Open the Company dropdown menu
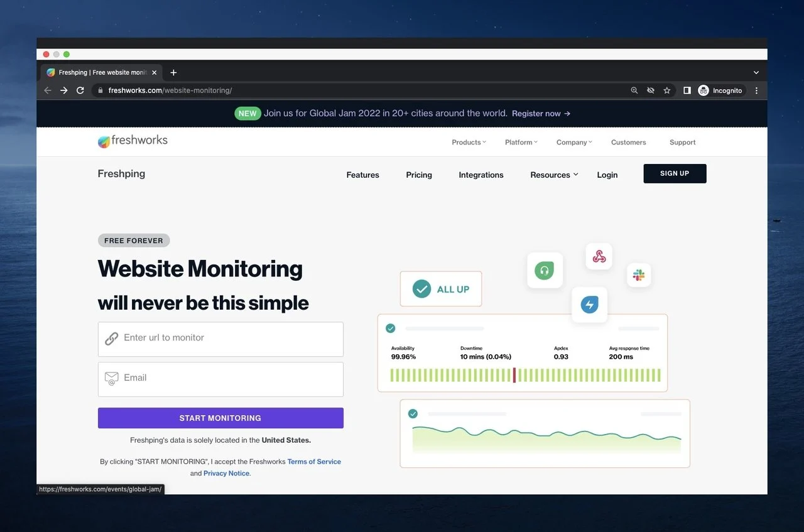This screenshot has height=532, width=804. 573,143
